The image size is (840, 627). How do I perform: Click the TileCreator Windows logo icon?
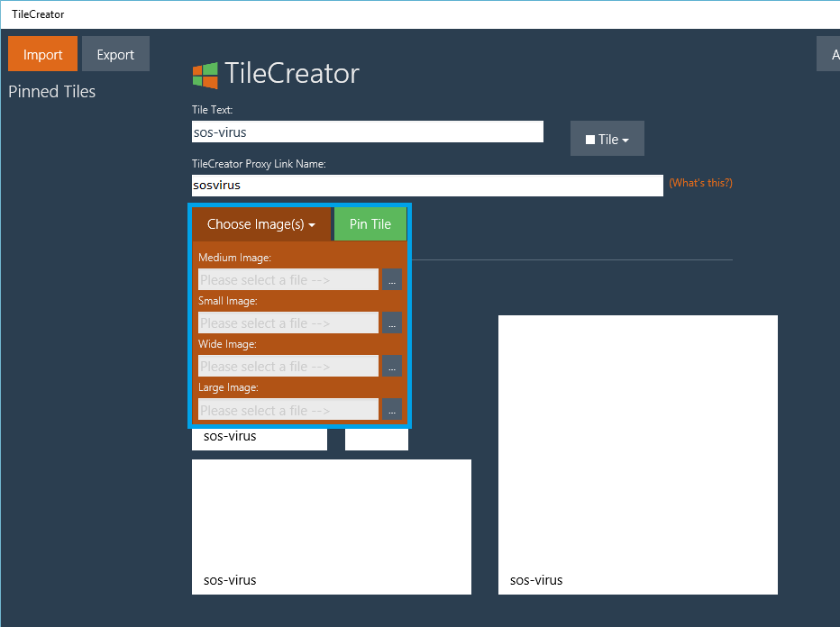(205, 75)
